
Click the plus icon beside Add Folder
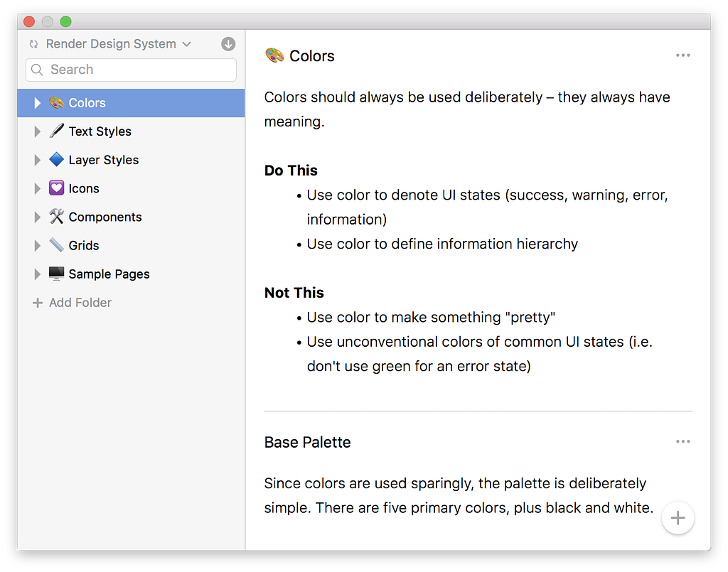pyautogui.click(x=38, y=303)
